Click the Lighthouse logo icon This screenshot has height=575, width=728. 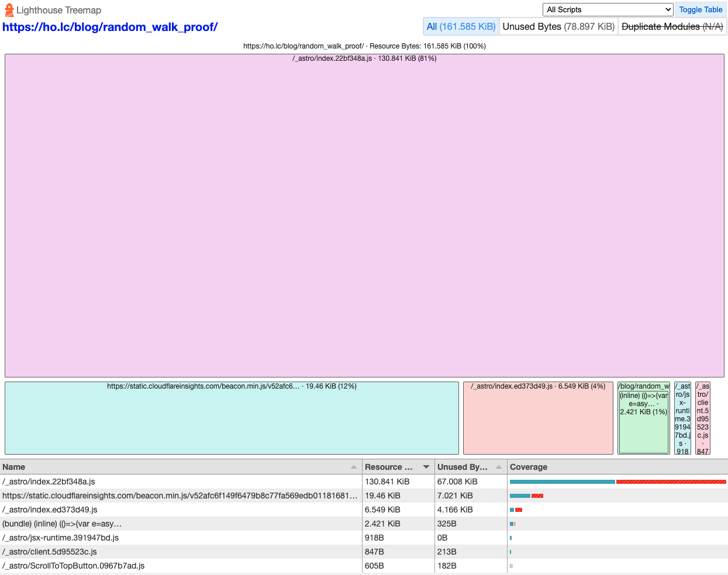(x=9, y=10)
